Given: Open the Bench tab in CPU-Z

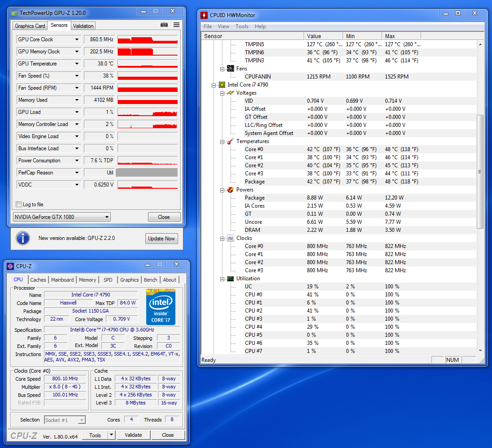Looking at the screenshot, I should click(151, 279).
